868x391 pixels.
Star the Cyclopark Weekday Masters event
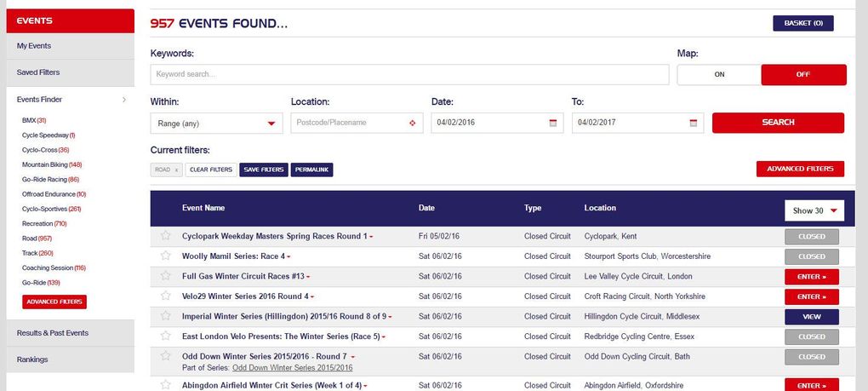tap(166, 236)
